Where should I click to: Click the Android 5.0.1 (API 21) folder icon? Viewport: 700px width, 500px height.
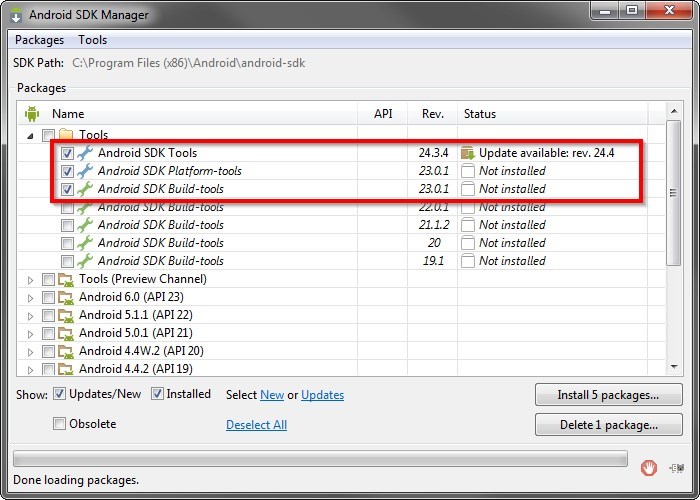[66, 333]
